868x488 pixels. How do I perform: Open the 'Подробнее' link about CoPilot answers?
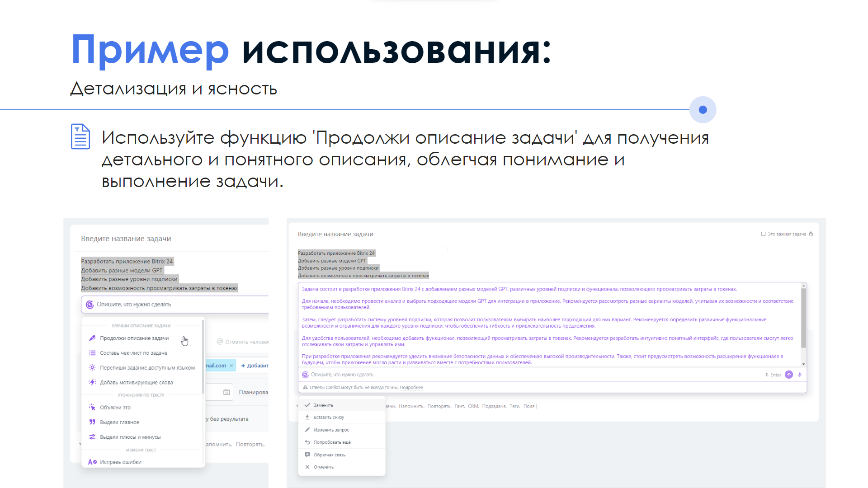(411, 388)
